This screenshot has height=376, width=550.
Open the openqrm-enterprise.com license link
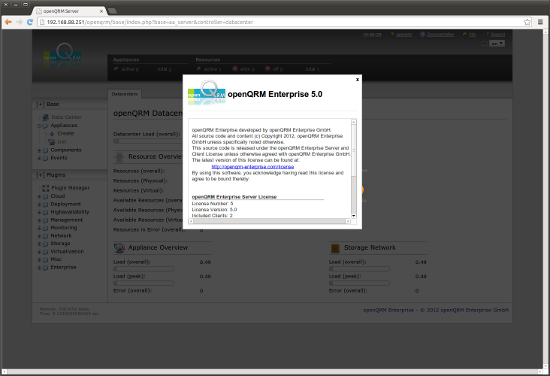pyautogui.click(x=253, y=167)
